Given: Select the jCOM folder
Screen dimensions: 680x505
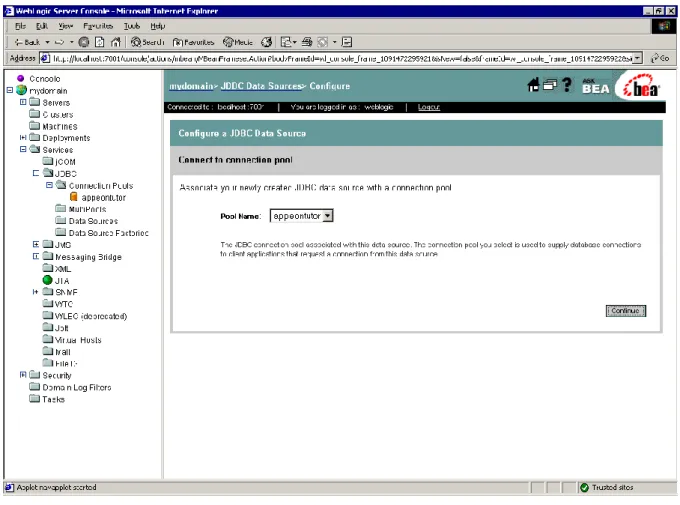Looking at the screenshot, I should coord(65,162).
